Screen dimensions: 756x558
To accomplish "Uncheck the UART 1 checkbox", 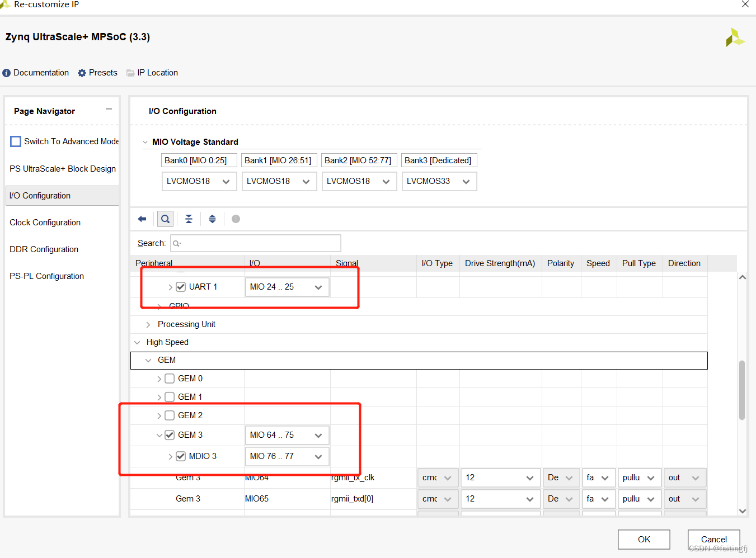I will [181, 287].
